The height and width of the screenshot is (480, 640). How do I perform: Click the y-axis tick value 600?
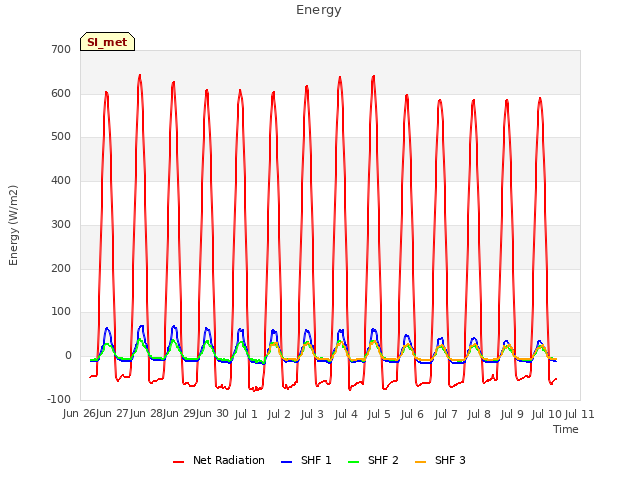(61, 93)
